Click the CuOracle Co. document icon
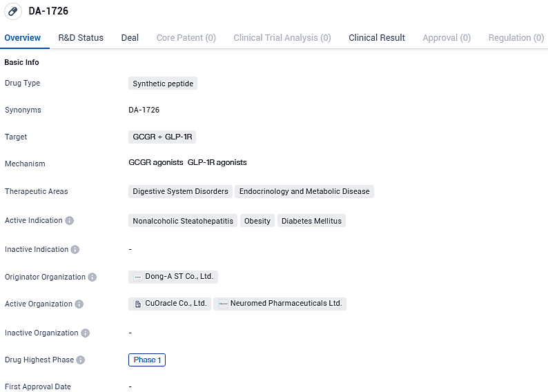Screen dimensions: 548x392 137,304
